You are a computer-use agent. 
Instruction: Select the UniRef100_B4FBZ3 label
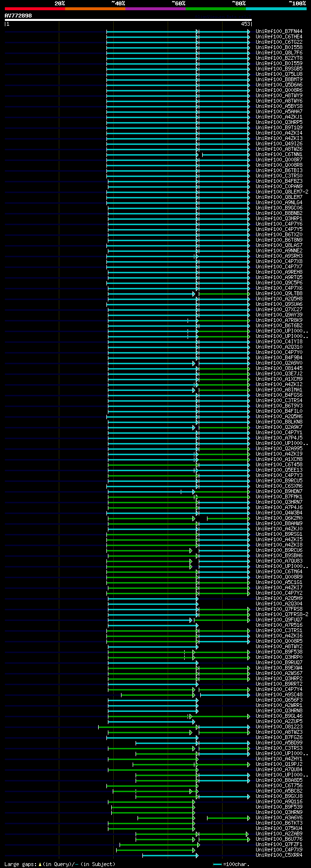[279, 181]
